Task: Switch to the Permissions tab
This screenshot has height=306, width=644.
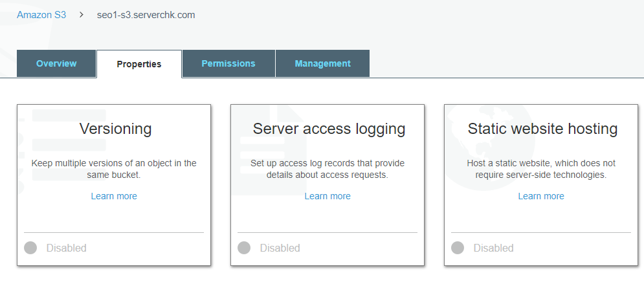Action: pyautogui.click(x=228, y=63)
